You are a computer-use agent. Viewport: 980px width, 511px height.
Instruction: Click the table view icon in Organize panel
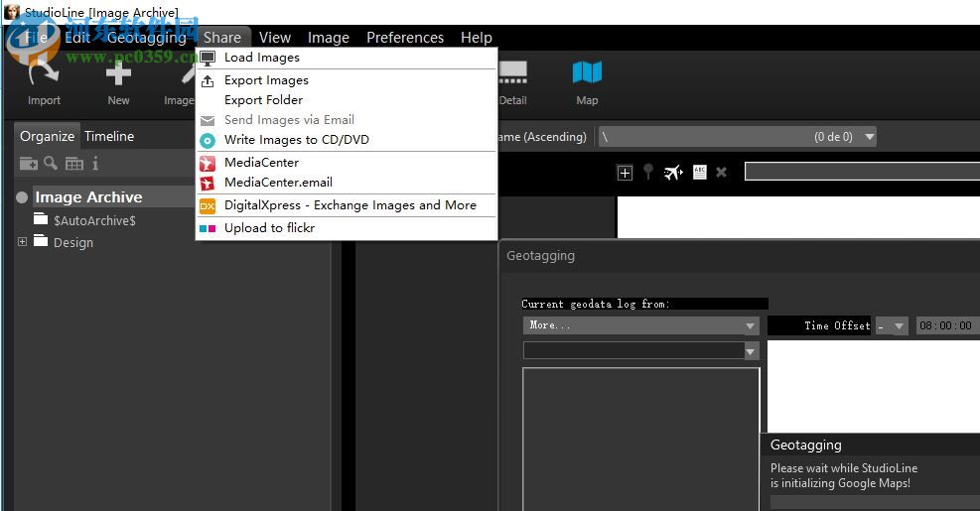[x=74, y=164]
